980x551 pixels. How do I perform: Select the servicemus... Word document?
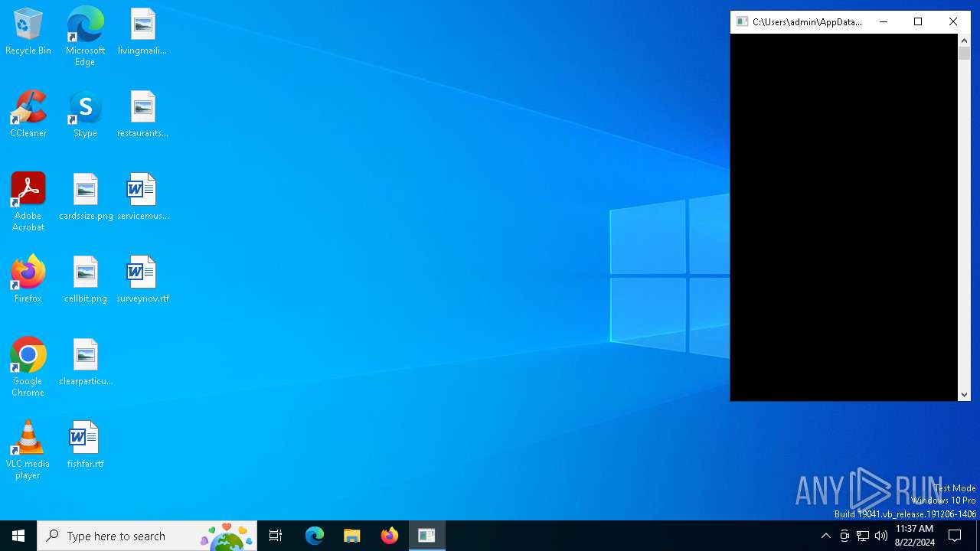(x=142, y=197)
